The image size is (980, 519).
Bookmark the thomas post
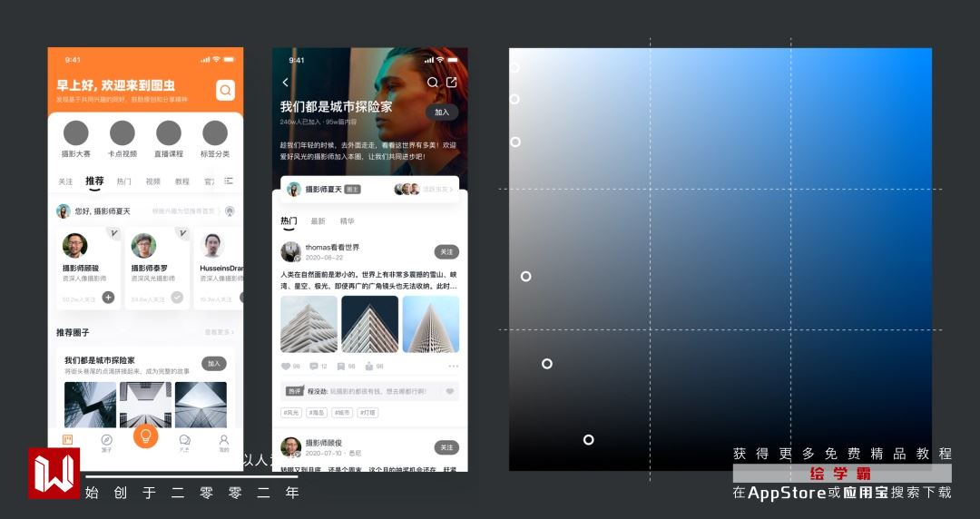click(341, 367)
